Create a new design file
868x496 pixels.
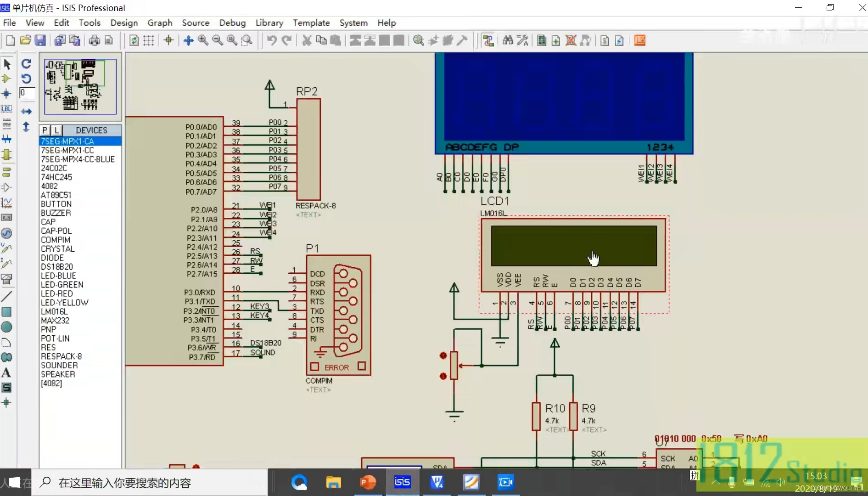(x=10, y=40)
